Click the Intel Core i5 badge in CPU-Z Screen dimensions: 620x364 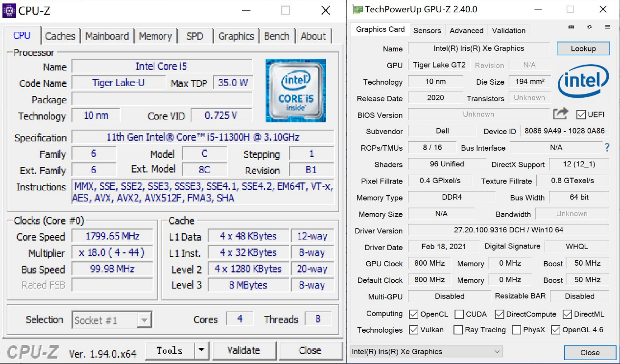296,91
